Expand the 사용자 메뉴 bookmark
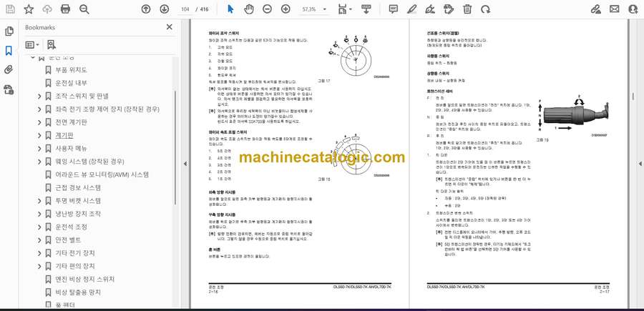Screen dimensions: 644x311 click(x=39, y=149)
